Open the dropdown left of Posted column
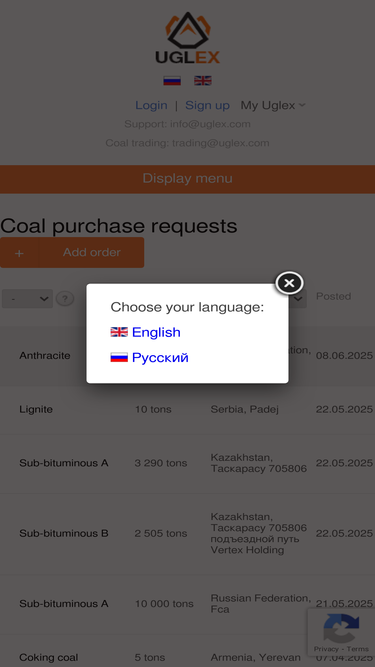Viewport: 375px width, 667px height. click(298, 299)
